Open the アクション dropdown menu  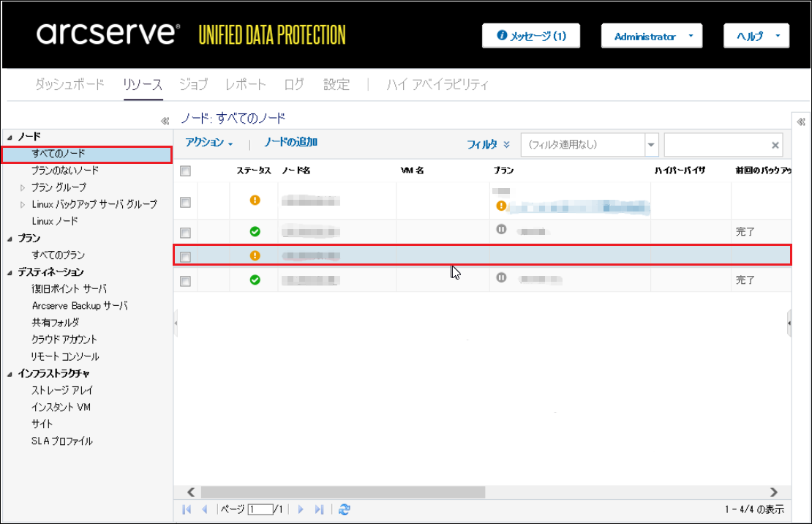208,143
